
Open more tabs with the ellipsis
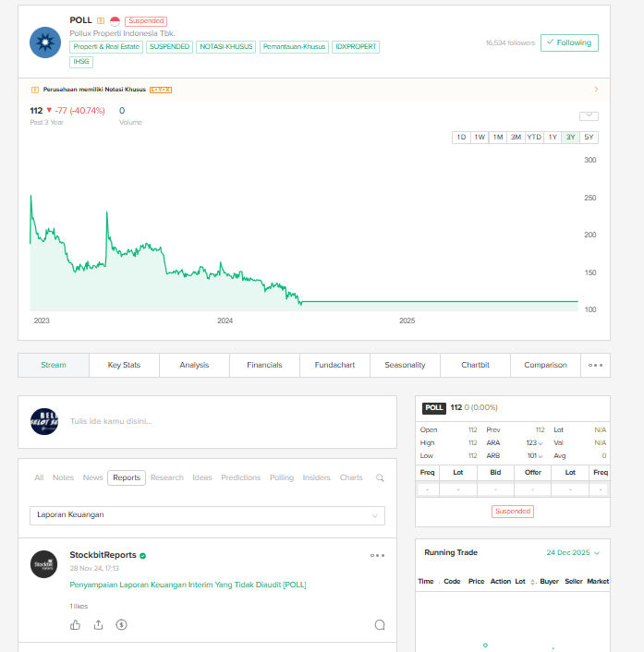tap(595, 365)
